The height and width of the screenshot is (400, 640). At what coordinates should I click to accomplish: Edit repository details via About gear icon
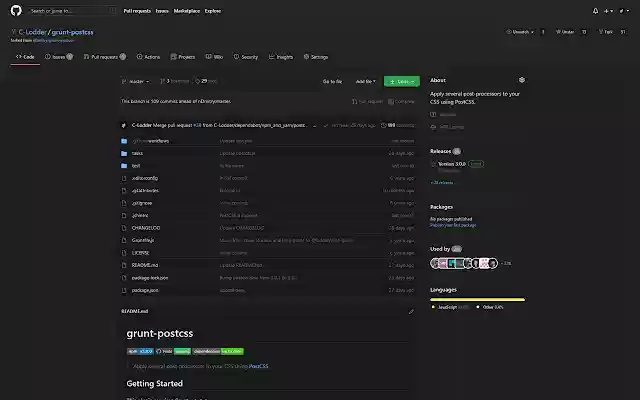click(522, 80)
